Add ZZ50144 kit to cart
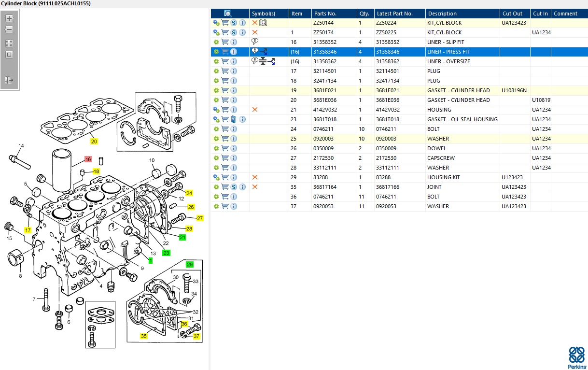 pyautogui.click(x=225, y=23)
